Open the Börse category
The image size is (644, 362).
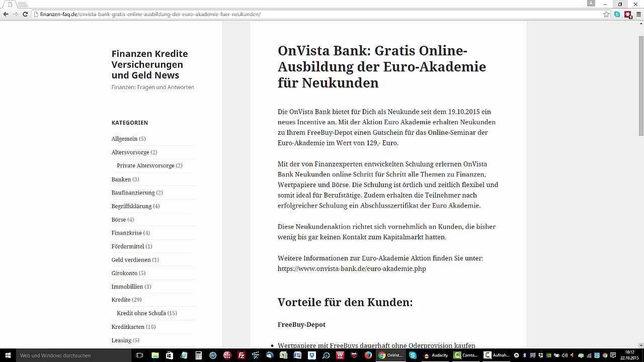(119, 220)
